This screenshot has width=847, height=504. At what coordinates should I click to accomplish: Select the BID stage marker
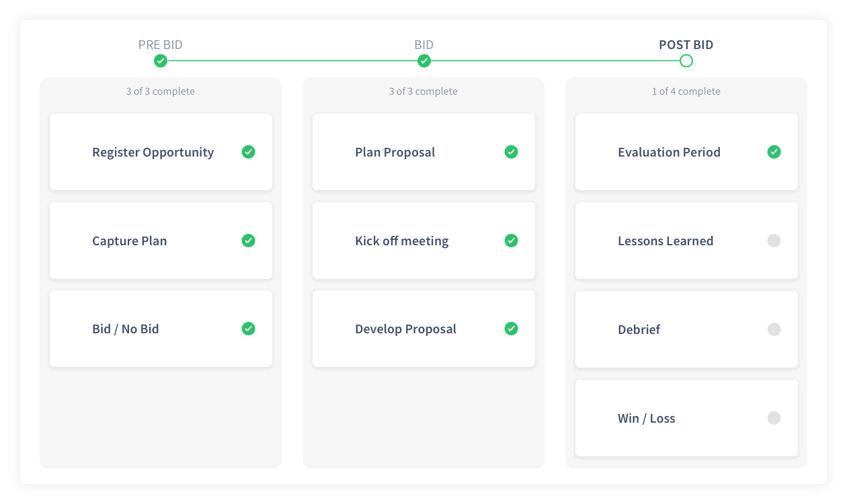click(x=424, y=61)
